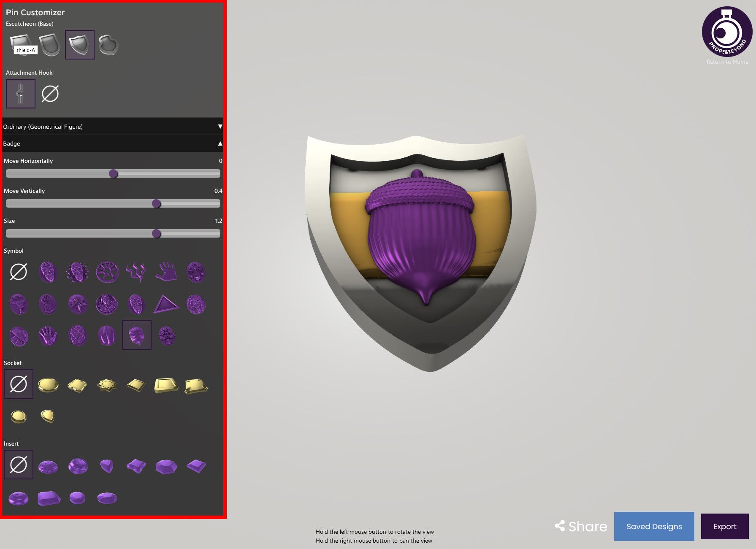
Task: Click the Share link
Action: tap(581, 526)
